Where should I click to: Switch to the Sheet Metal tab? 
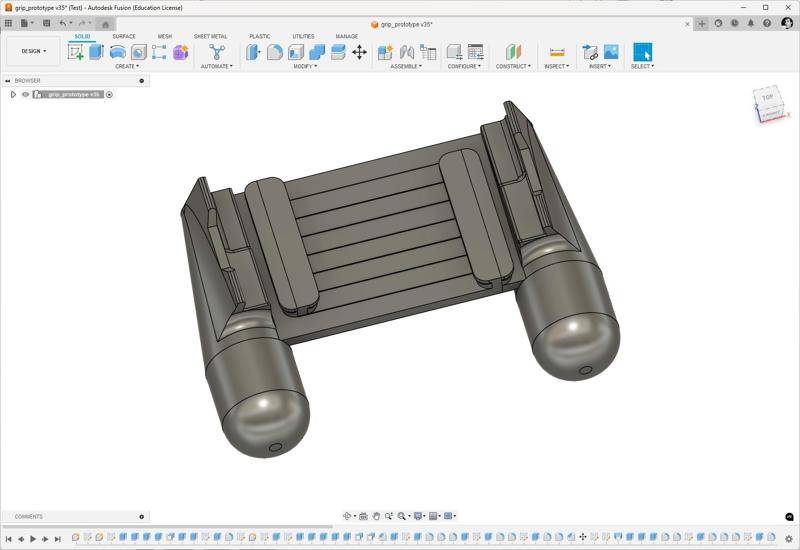click(x=210, y=36)
